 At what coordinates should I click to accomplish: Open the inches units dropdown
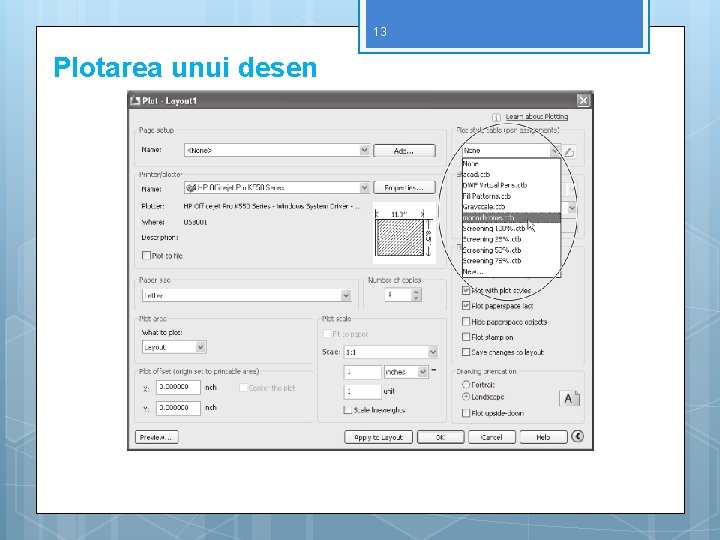[x=406, y=372]
